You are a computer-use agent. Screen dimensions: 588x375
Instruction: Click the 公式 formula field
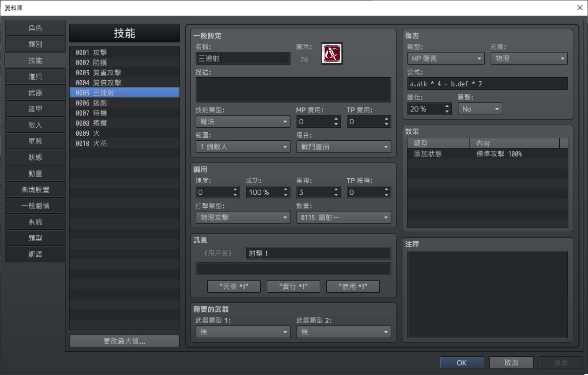click(488, 84)
